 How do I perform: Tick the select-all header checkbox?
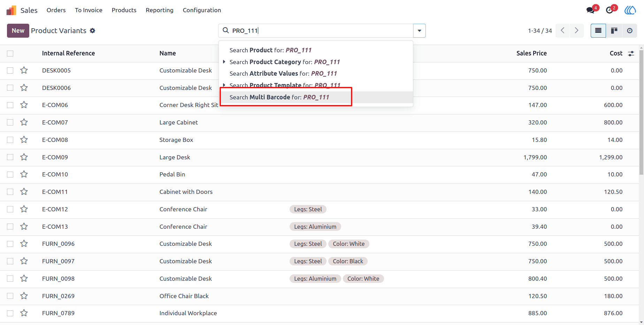10,53
